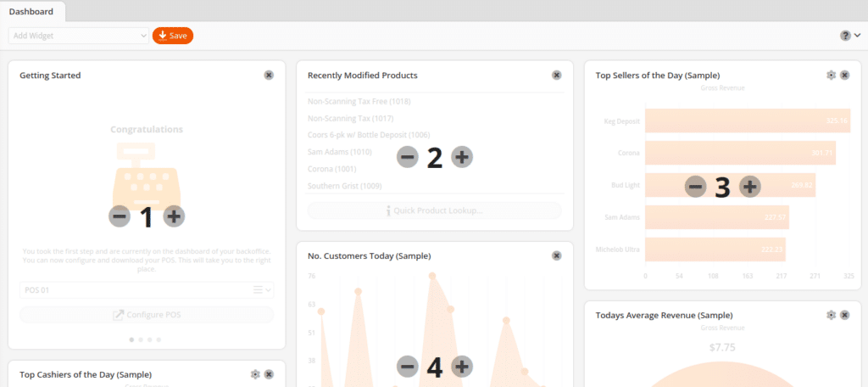Open product Southern Grist (1009)
The image size is (868, 387).
click(x=345, y=186)
